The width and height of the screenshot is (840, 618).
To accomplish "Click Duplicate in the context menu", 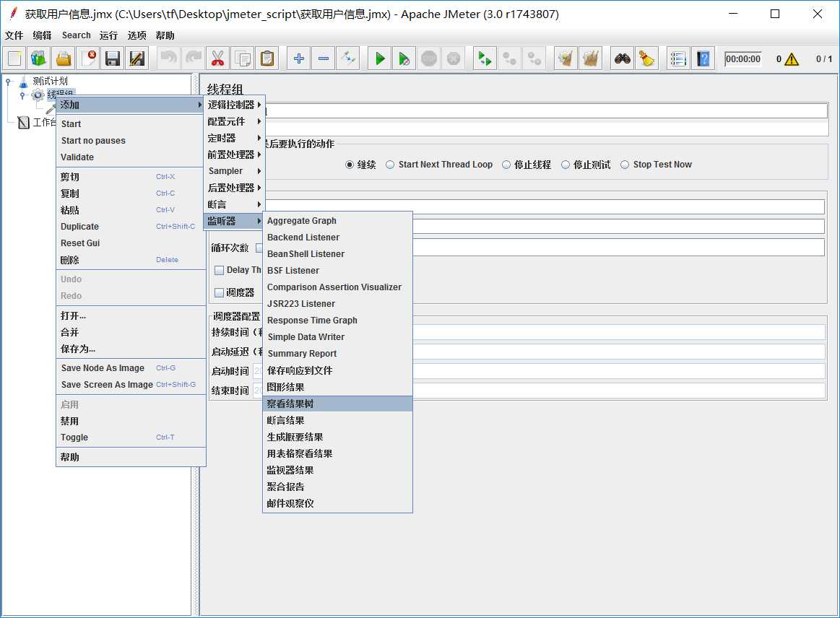I will coord(131,227).
